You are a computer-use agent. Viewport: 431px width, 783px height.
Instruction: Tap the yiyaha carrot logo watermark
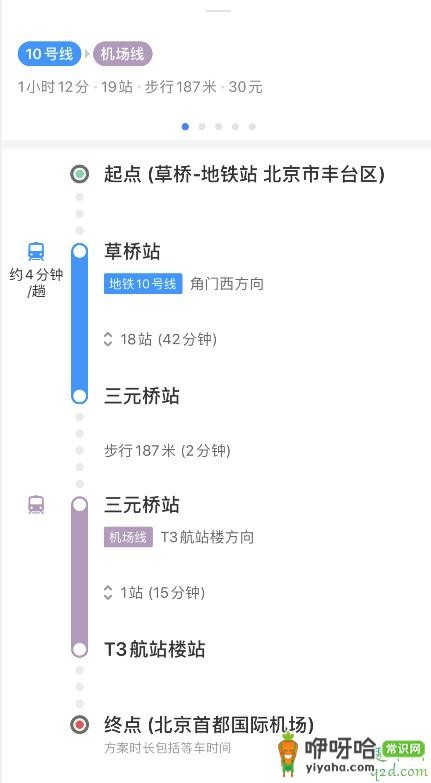(x=288, y=755)
